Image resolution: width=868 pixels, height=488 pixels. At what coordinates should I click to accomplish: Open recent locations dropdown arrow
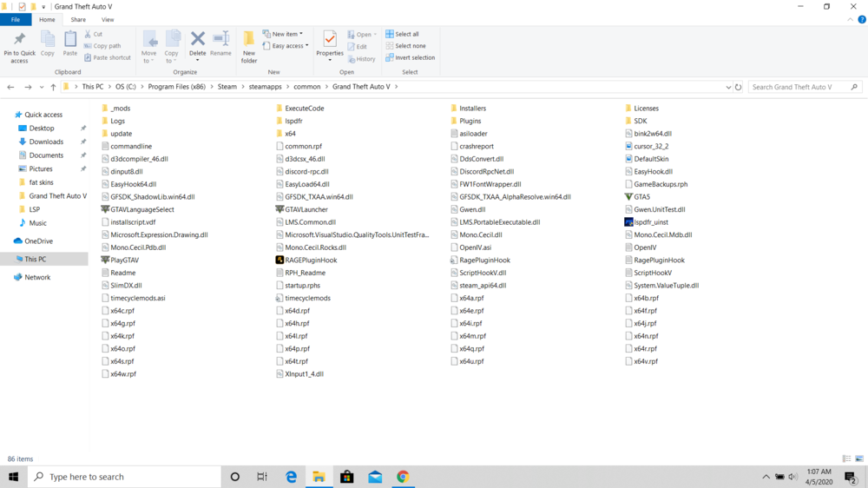(42, 87)
